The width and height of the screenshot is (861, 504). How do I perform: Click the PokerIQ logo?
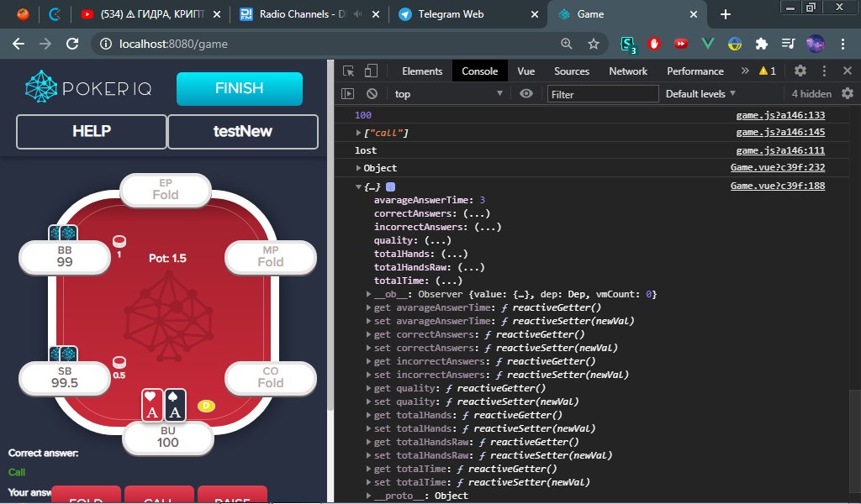tap(88, 87)
